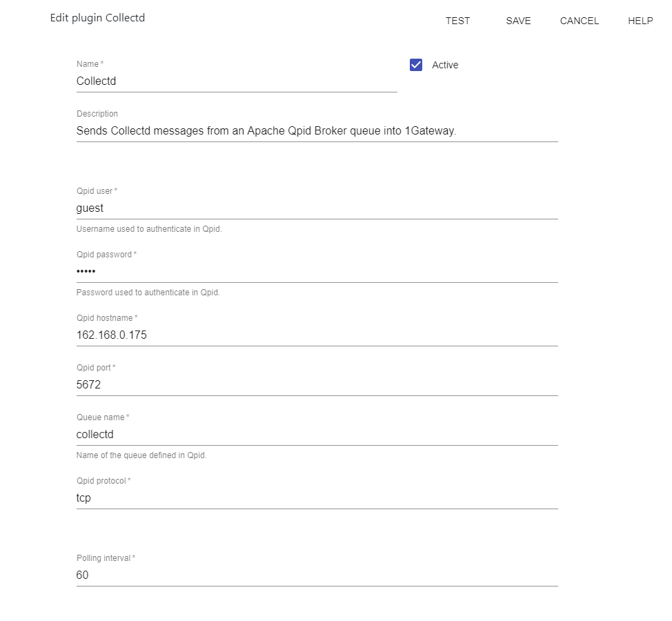Focus the Name field containing Collectd
This screenshot has width=672, height=621.
(236, 81)
